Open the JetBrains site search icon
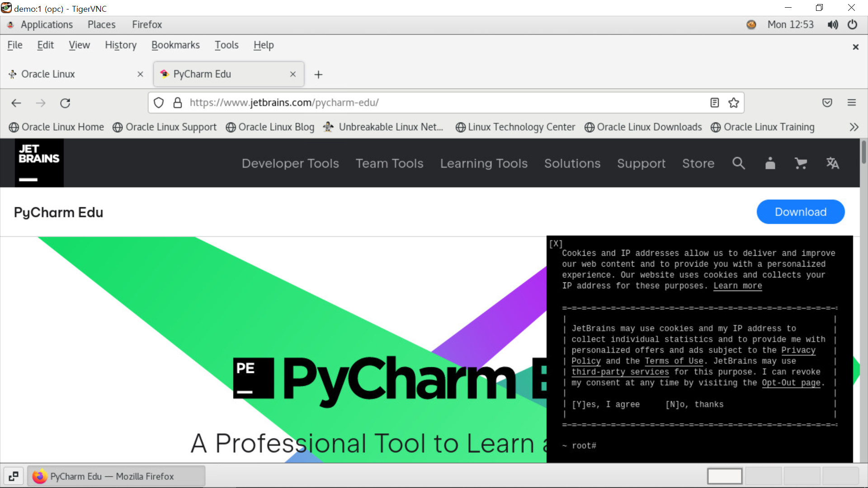 739,163
